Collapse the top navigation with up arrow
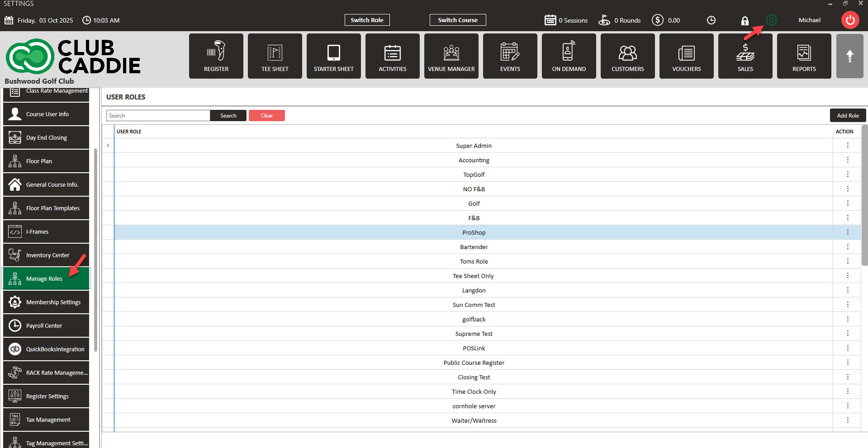868x448 pixels. tap(849, 56)
